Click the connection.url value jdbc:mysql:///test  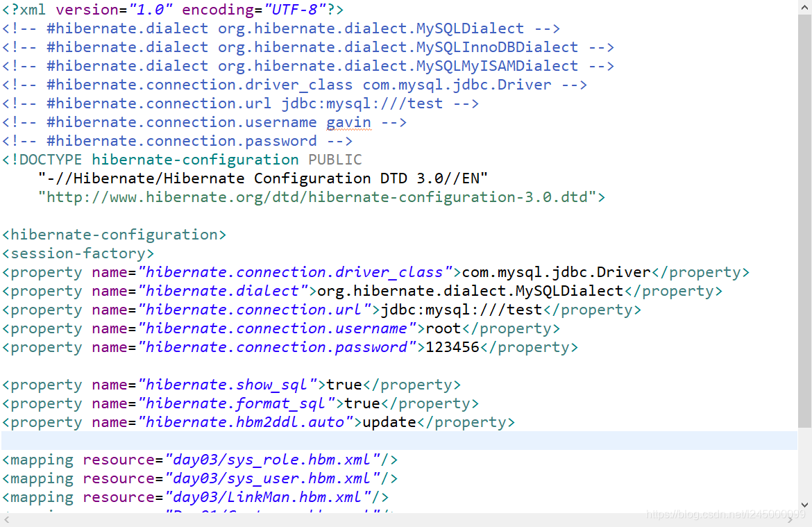[462, 310]
